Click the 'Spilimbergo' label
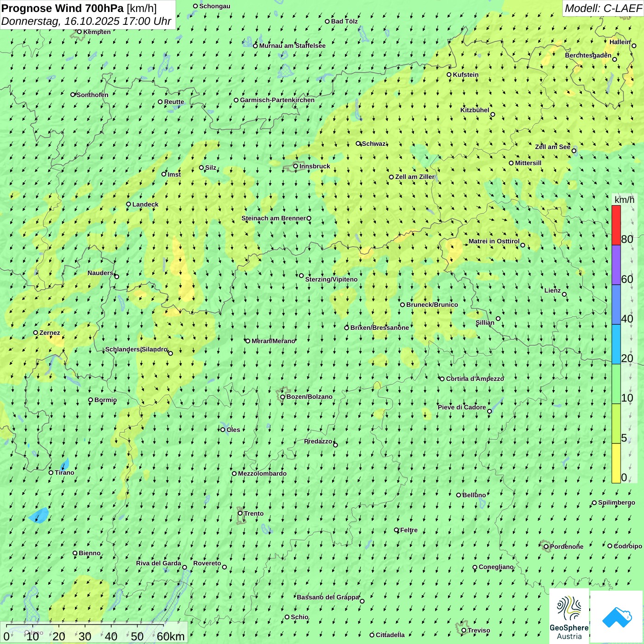This screenshot has width=644, height=644. click(x=617, y=502)
